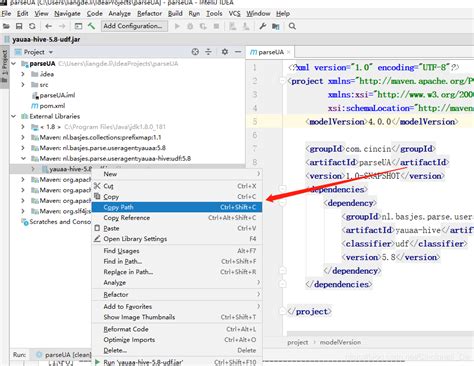
Task: Click the Collapse All icon in Project panel
Action: click(208, 52)
